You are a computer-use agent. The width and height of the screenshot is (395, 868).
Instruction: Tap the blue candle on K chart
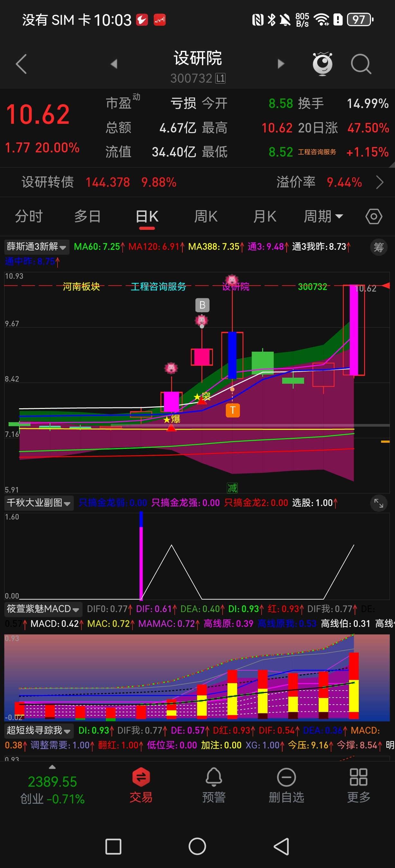(x=232, y=356)
